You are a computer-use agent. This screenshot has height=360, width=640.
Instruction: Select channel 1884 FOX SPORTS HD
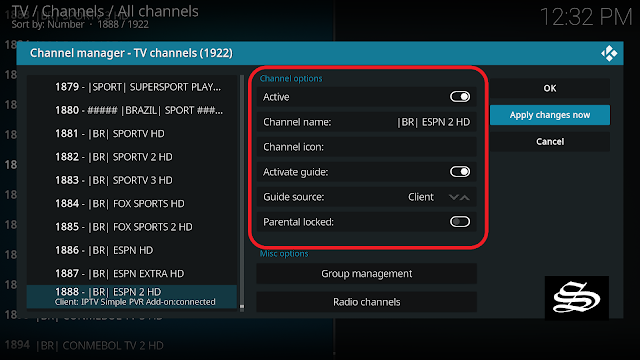click(x=132, y=203)
